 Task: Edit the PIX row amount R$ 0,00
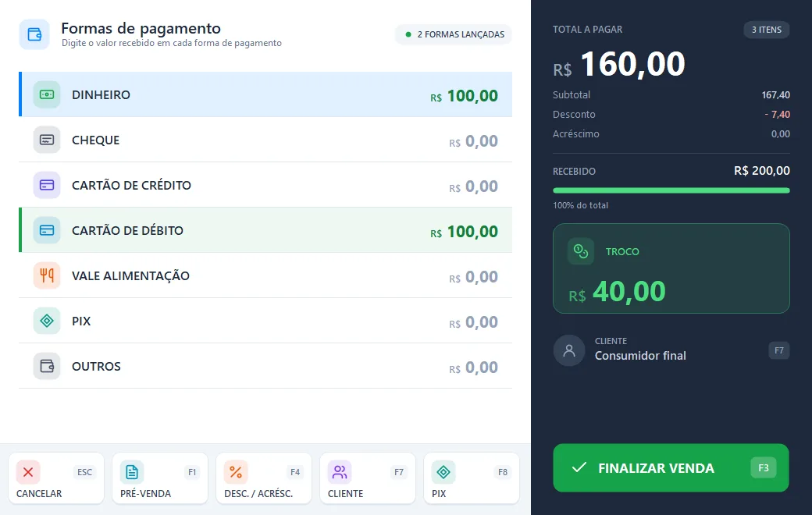[x=473, y=322]
